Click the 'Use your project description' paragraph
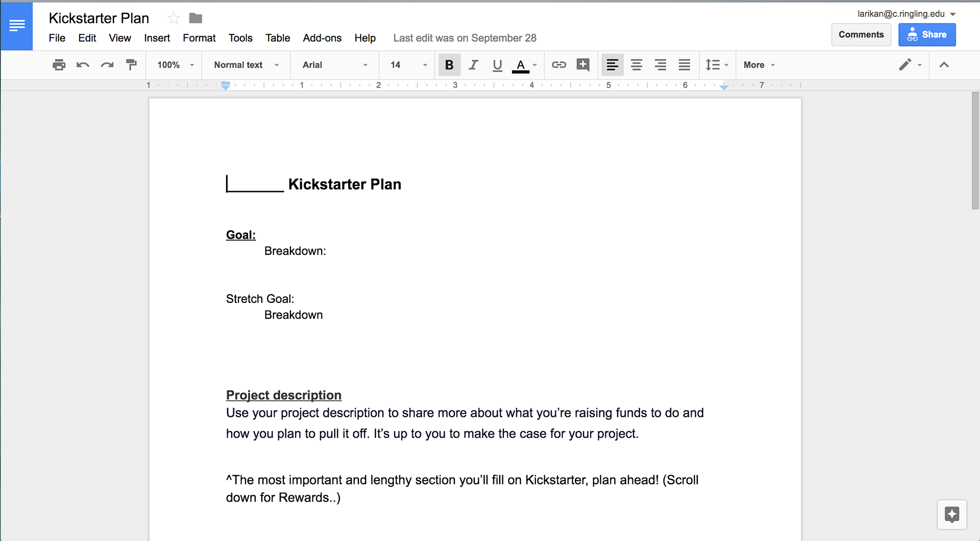 pyautogui.click(x=464, y=423)
